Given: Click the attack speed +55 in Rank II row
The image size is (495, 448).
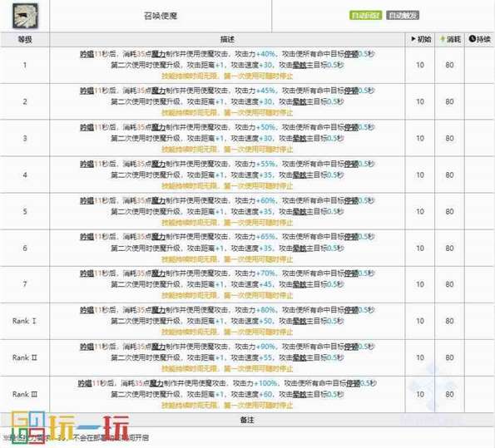Looking at the screenshot, I should [266, 357].
